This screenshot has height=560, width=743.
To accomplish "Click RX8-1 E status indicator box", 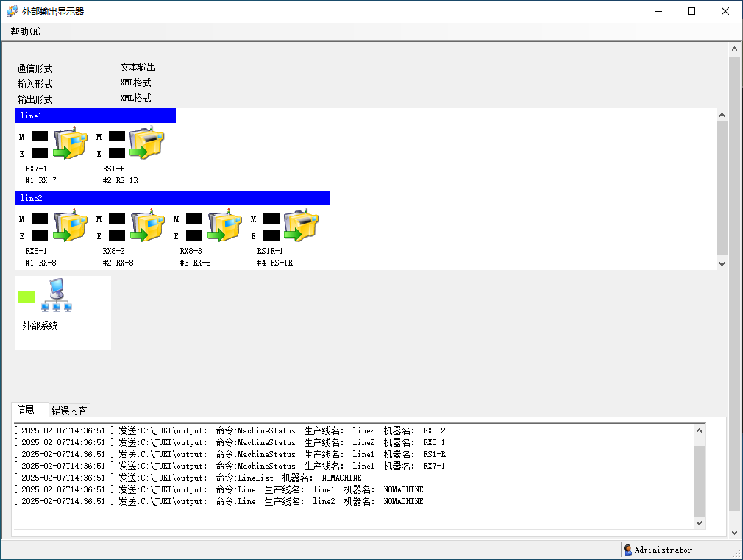I will [40, 235].
